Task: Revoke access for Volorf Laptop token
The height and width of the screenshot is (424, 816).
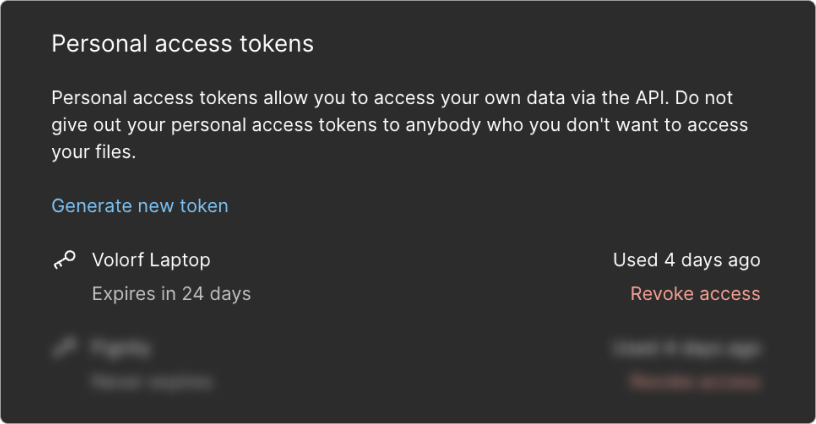Action: (695, 294)
